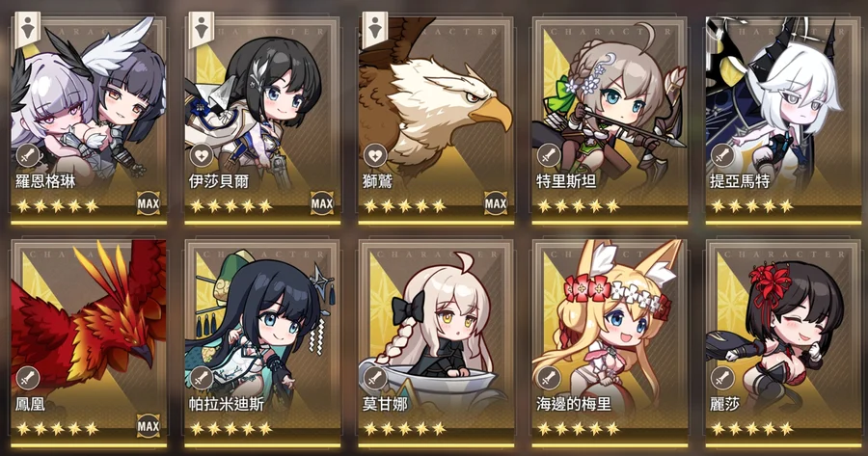This screenshot has width=868, height=456.
Task: Click the heart healer icon on 伊莎貝爾
Action: point(202,156)
